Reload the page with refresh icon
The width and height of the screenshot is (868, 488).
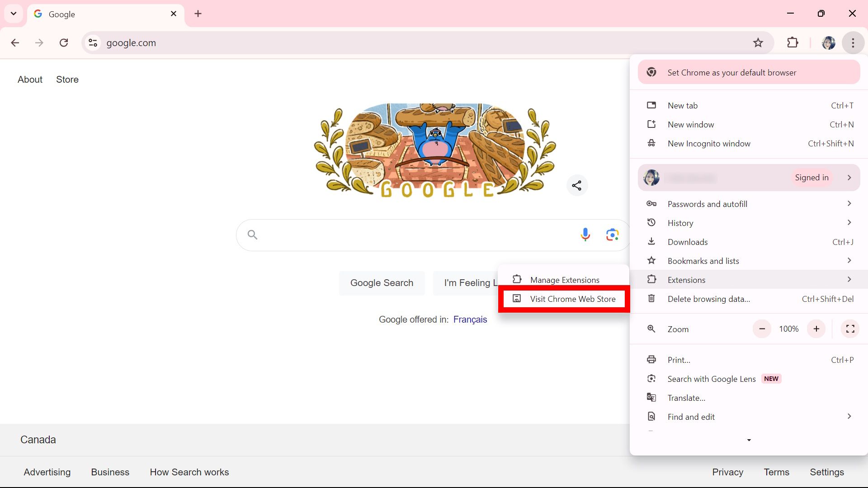click(64, 43)
